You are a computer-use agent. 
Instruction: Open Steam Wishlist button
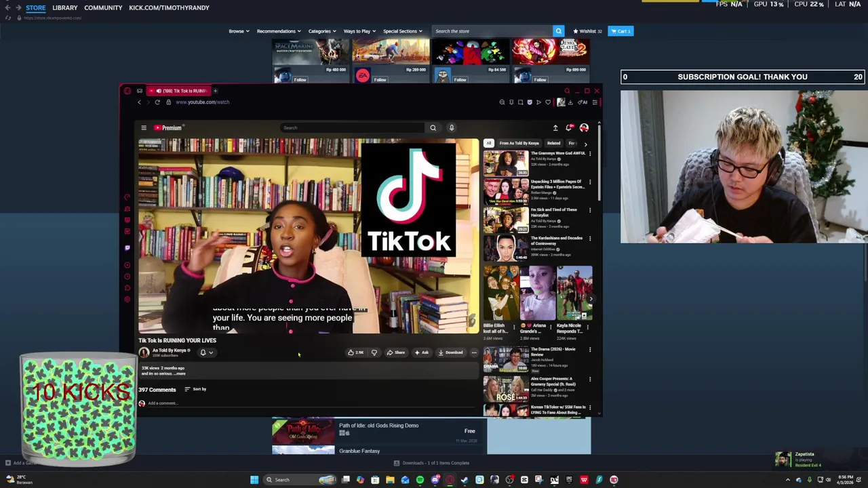click(587, 31)
